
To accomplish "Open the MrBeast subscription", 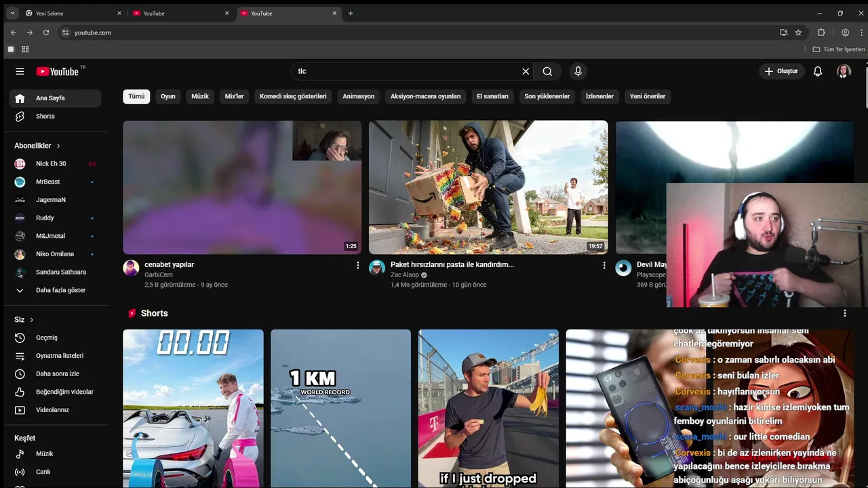I will pyautogui.click(x=55, y=182).
